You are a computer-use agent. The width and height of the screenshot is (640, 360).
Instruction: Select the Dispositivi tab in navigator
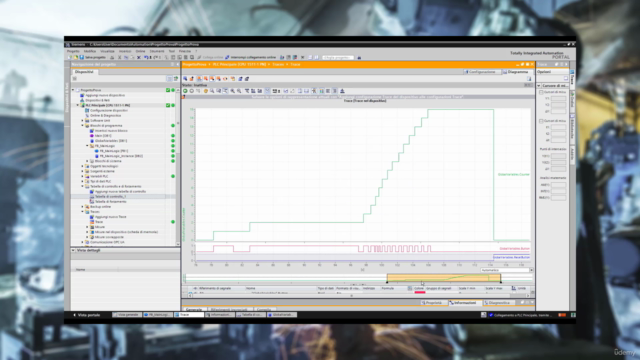84,72
